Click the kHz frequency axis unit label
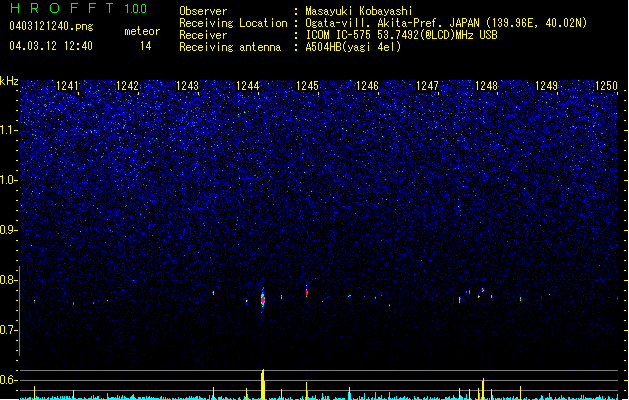Screen dimensions: 629x400 [9, 81]
